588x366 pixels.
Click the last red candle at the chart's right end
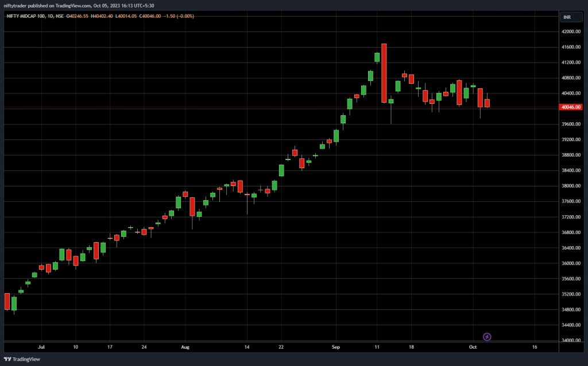coord(487,103)
